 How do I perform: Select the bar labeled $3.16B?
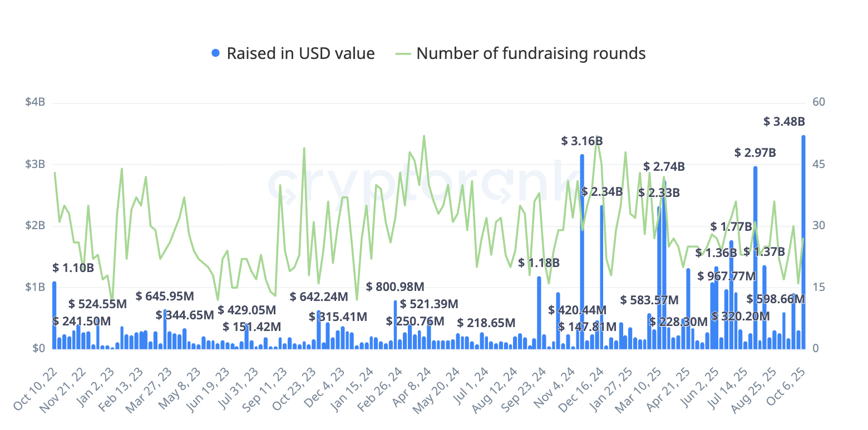coord(582,251)
